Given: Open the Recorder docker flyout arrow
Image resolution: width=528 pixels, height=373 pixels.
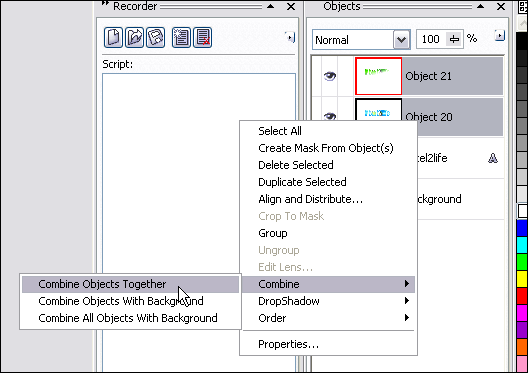Looking at the screenshot, I should 290,37.
